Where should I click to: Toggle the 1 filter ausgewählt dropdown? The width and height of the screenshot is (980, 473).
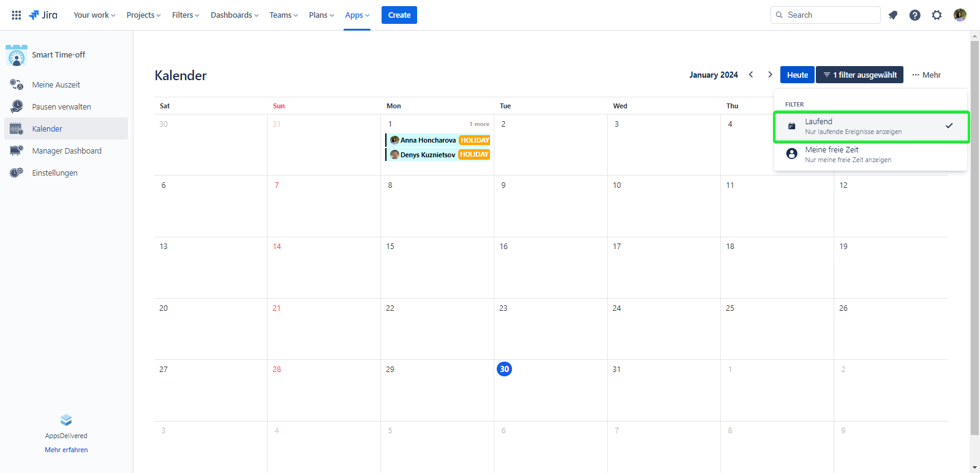(x=859, y=75)
